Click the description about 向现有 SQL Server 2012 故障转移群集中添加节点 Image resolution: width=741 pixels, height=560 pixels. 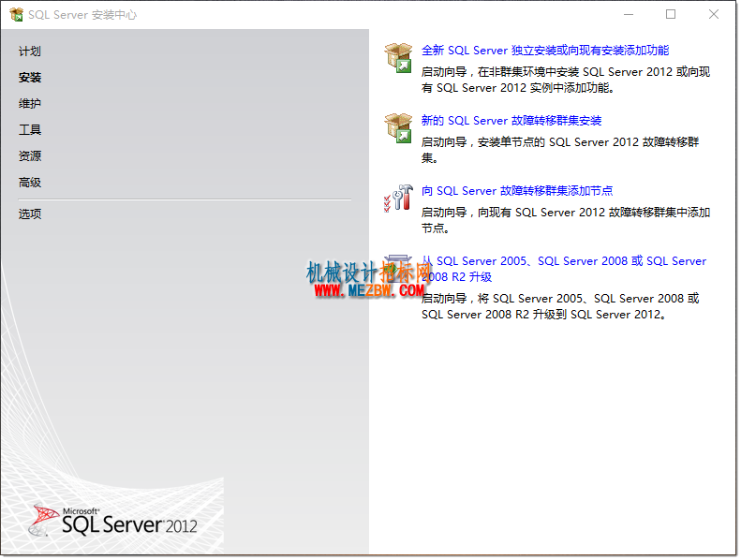(566, 220)
